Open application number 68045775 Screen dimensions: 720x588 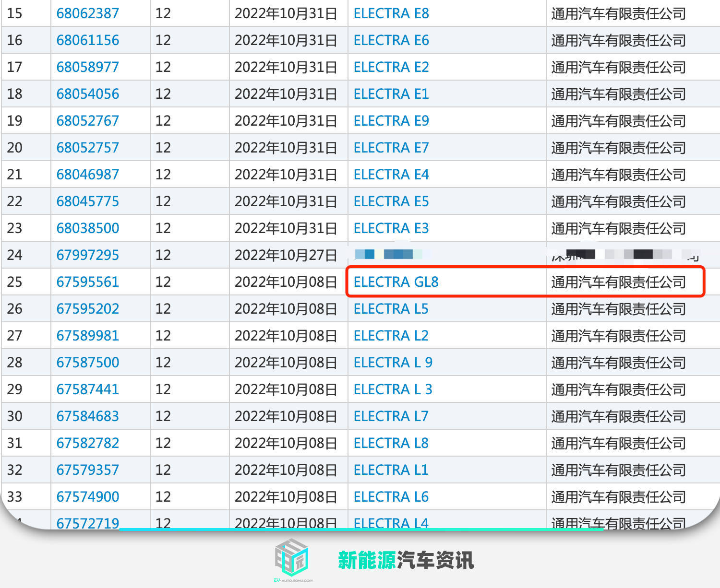pos(87,201)
